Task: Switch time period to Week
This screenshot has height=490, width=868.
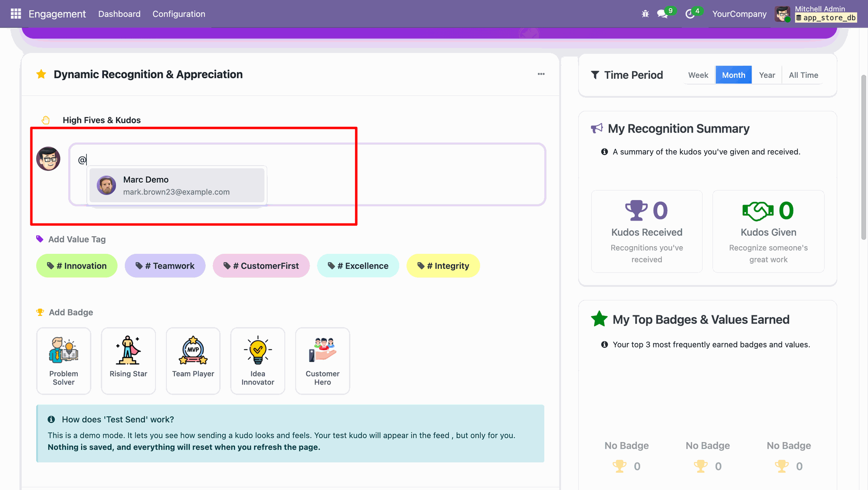Action: (698, 75)
